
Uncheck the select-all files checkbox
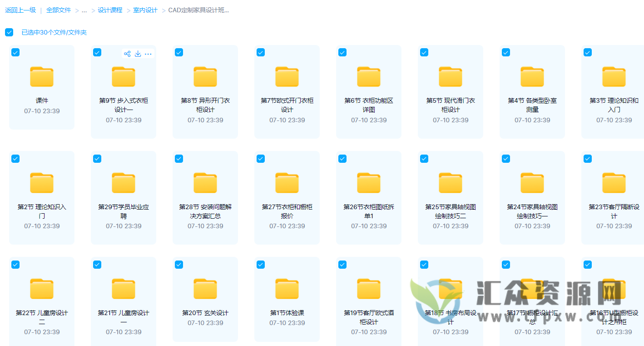9,32
